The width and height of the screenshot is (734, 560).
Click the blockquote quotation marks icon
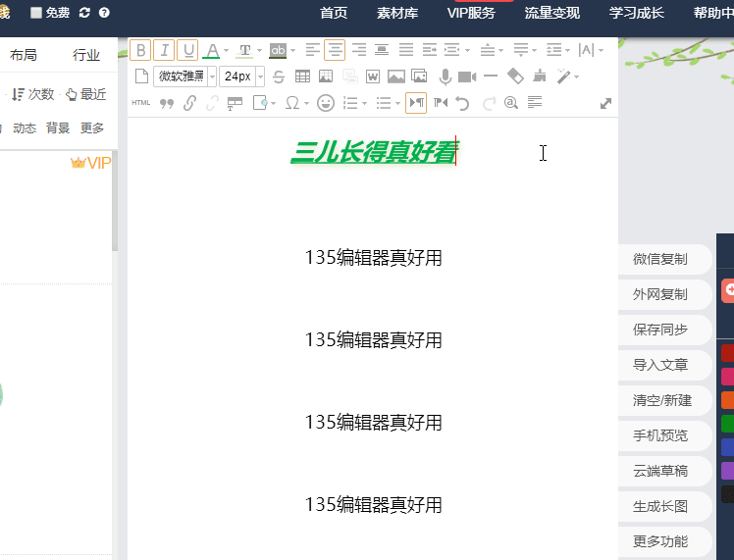[x=166, y=103]
